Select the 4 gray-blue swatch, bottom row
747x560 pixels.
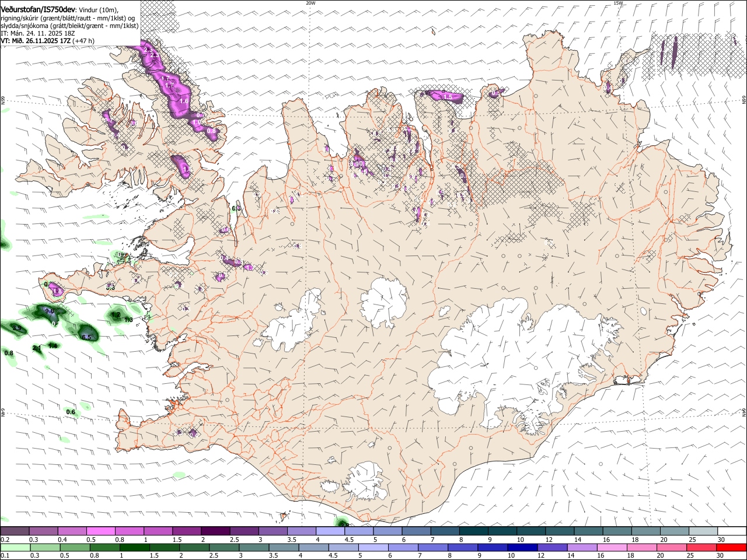tap(313, 547)
